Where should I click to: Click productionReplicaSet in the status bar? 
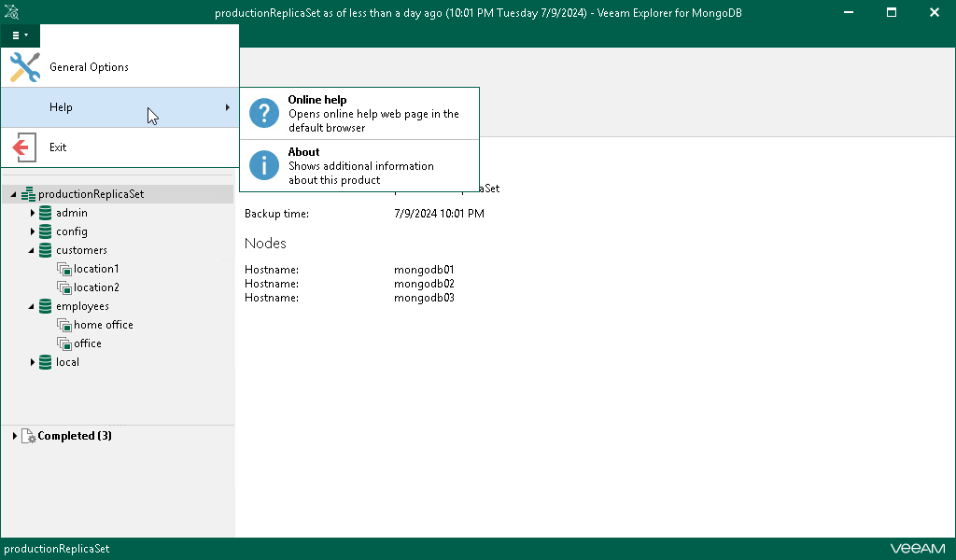(x=57, y=549)
